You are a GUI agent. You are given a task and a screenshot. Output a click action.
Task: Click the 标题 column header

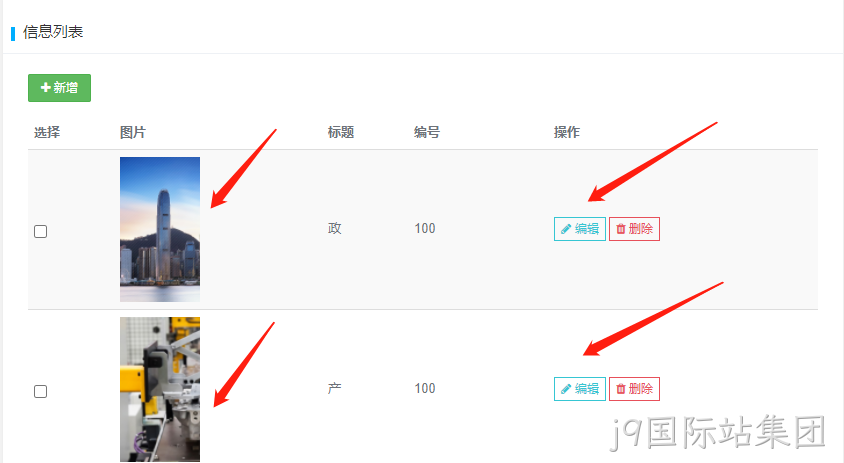341,132
